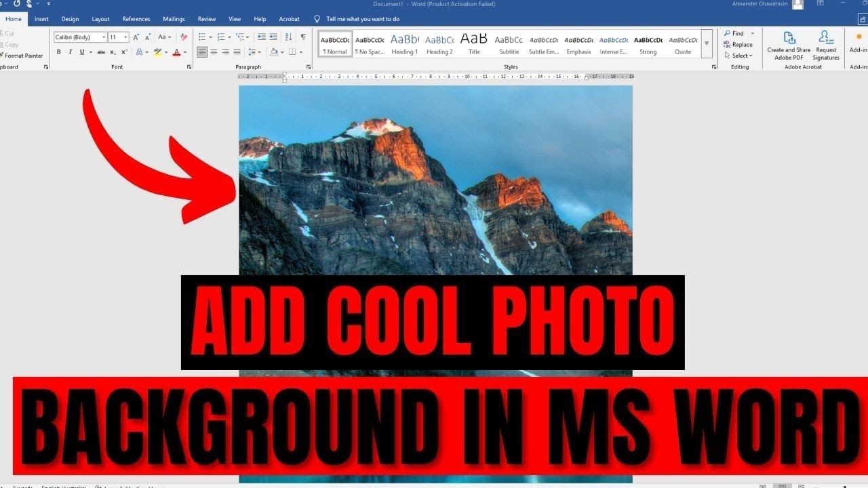Image resolution: width=868 pixels, height=488 pixels.
Task: Toggle italic formatting
Action: click(71, 52)
